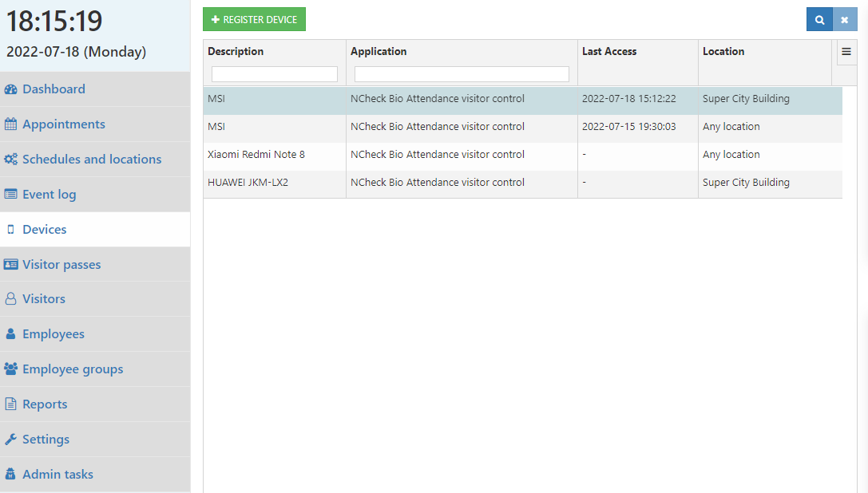Click the Dashboard gauge icon
868x493 pixels.
pos(10,89)
